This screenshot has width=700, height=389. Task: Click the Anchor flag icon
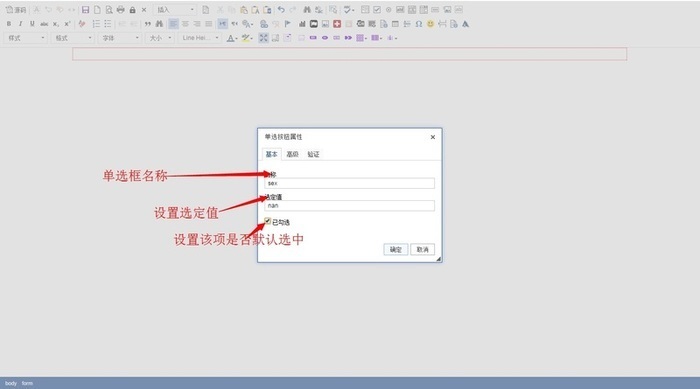point(288,24)
